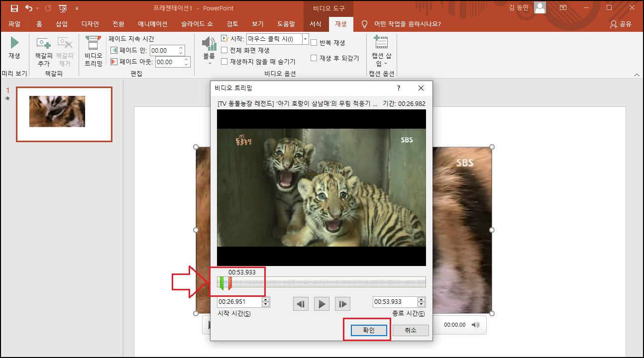Decrease end time with down spinner
The height and width of the screenshot is (358, 644).
422,304
